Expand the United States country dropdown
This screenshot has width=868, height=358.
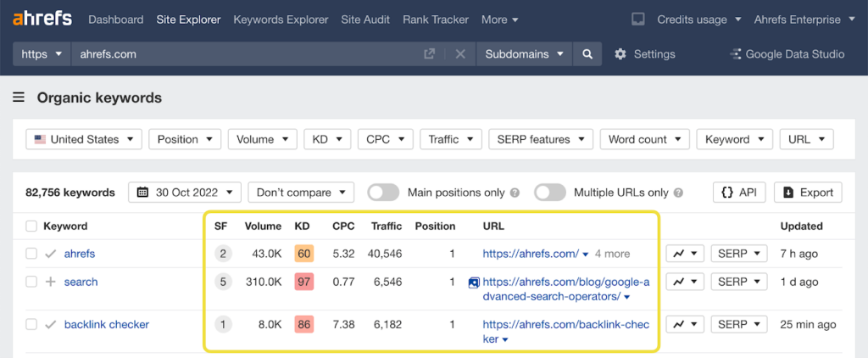(x=84, y=140)
